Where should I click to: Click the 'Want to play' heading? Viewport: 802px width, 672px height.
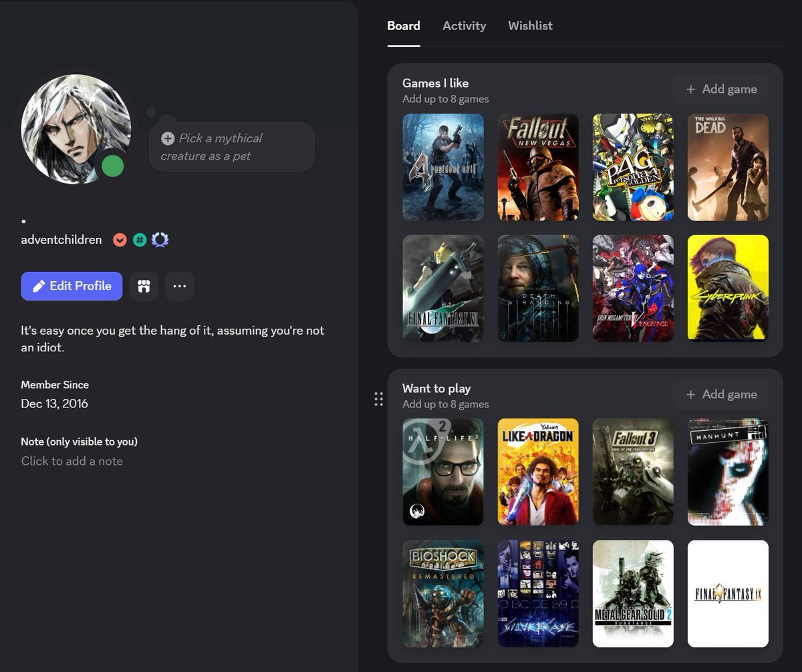click(436, 389)
